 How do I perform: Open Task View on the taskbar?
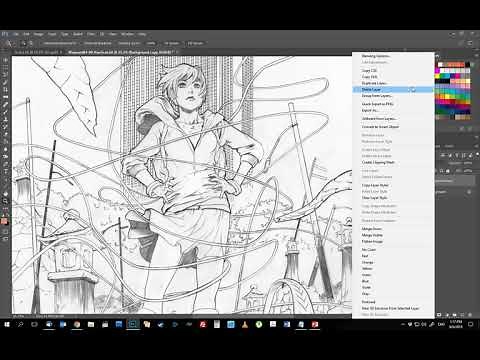pyautogui.click(x=34, y=324)
